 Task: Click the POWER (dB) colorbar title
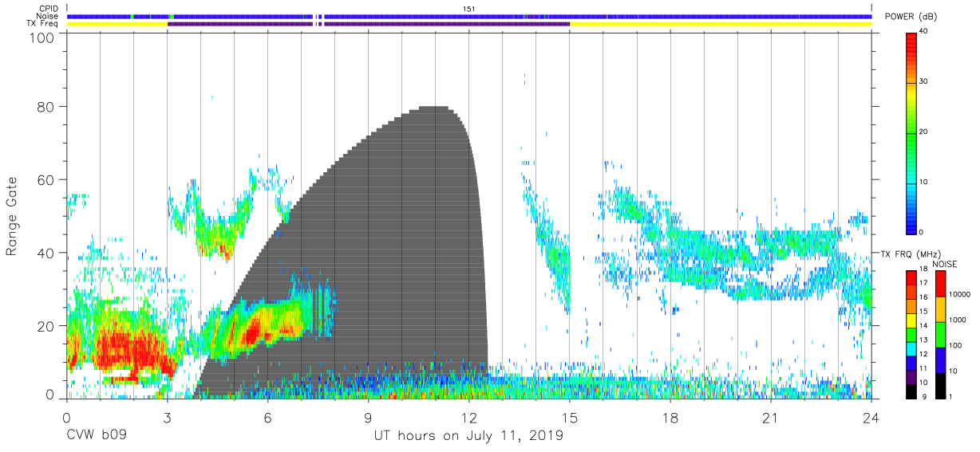(910, 18)
